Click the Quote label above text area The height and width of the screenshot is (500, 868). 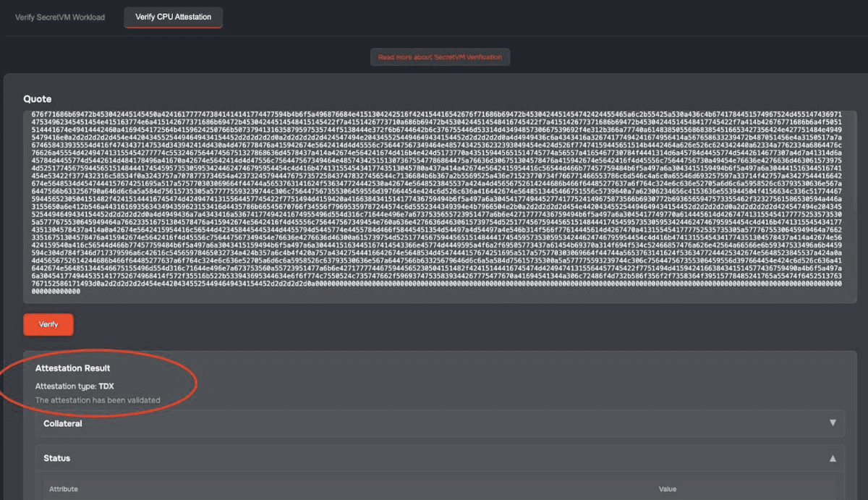point(38,98)
